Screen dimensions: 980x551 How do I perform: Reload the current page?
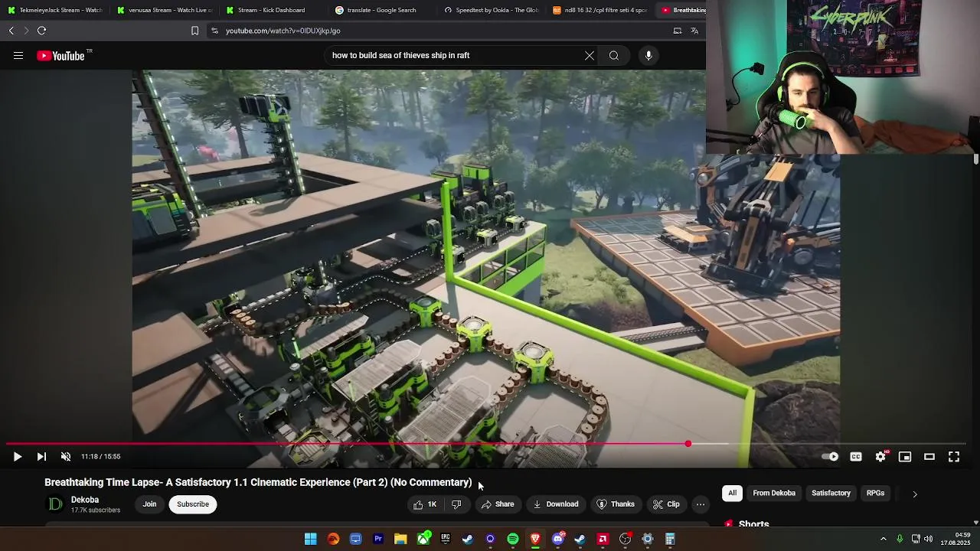pyautogui.click(x=41, y=31)
